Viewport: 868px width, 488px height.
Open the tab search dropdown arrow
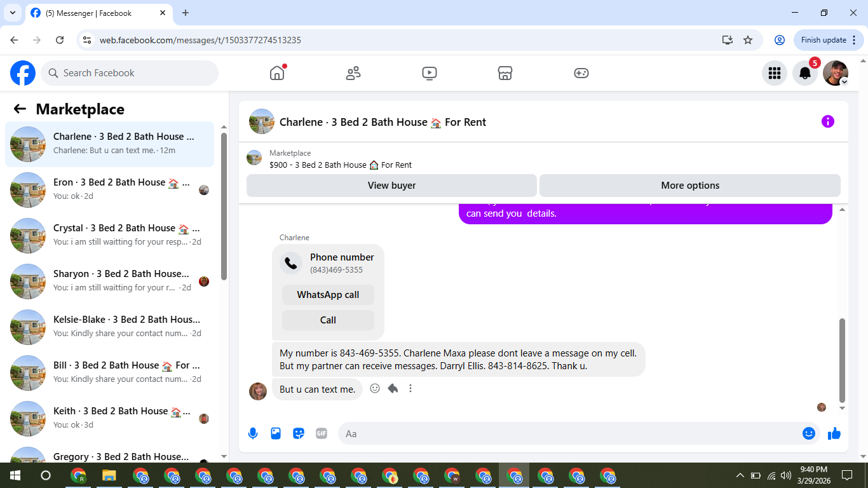tap(11, 13)
